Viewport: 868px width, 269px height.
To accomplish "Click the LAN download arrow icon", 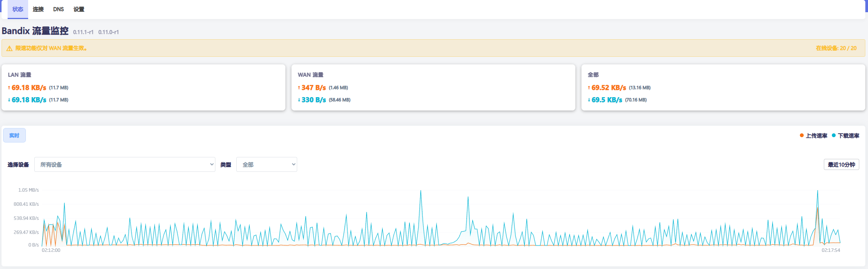I will pyautogui.click(x=9, y=100).
